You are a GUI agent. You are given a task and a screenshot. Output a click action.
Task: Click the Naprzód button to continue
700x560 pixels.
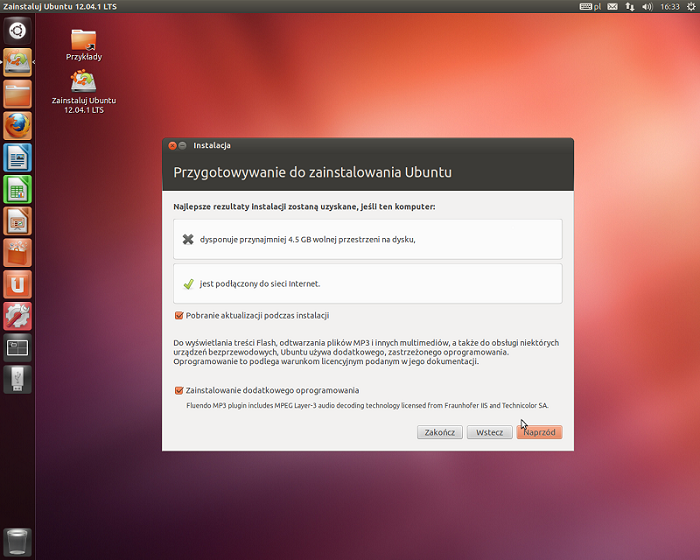click(539, 432)
